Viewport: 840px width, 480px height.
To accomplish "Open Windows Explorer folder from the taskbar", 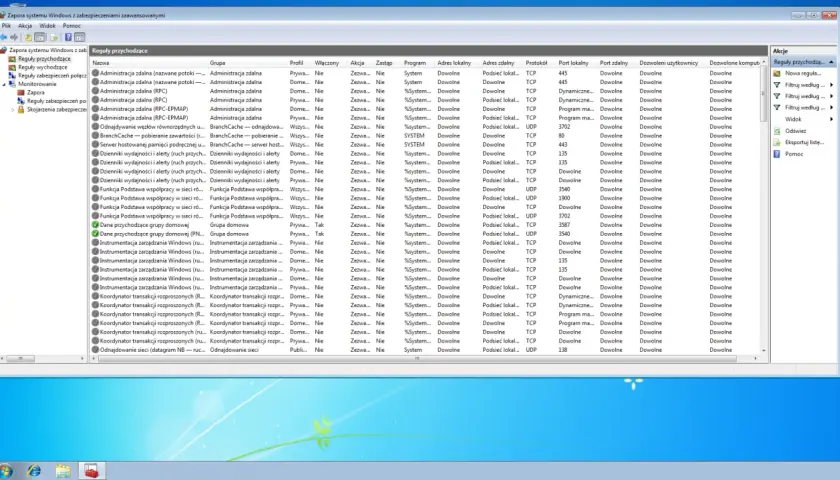I will point(63,471).
